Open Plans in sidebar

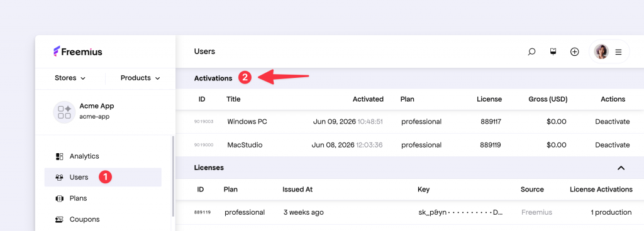pos(78,198)
